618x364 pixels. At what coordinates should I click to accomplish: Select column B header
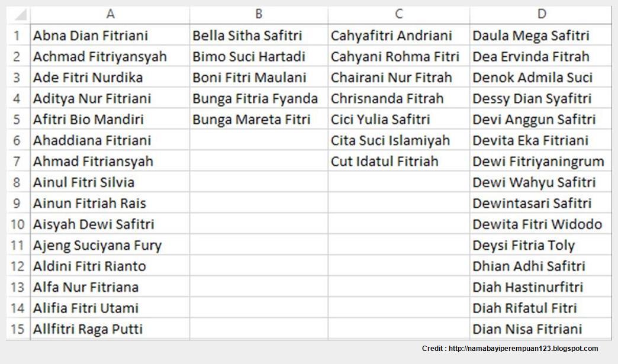click(259, 15)
